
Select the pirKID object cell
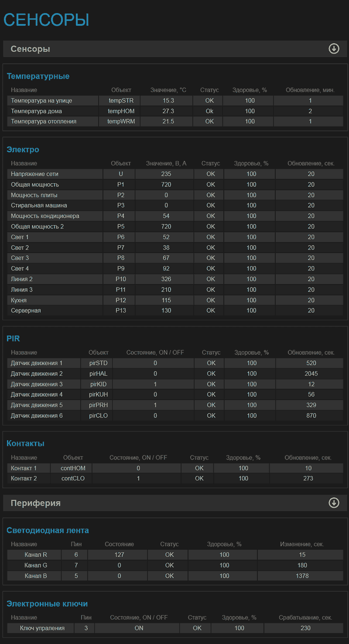[99, 384]
